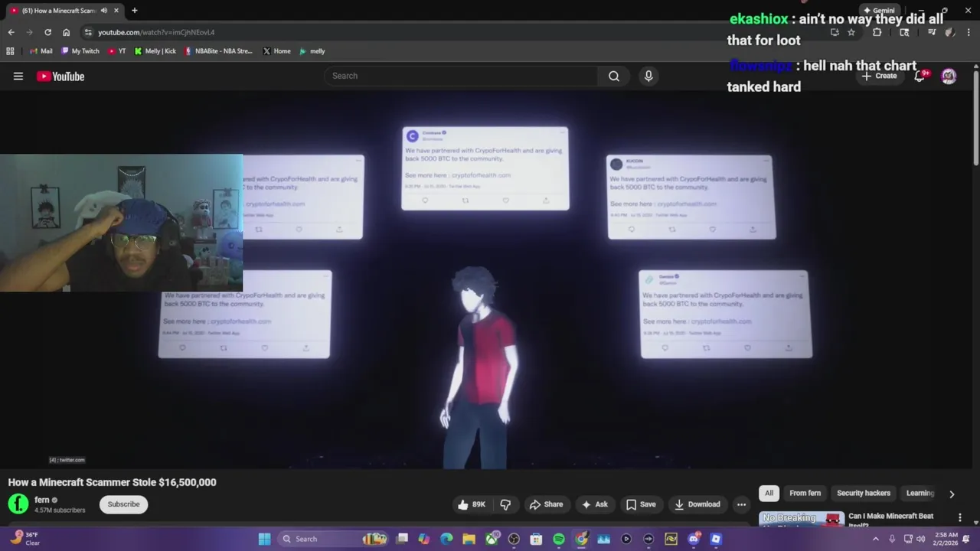Go back using browser back arrow
This screenshot has height=551, width=980.
(x=11, y=32)
